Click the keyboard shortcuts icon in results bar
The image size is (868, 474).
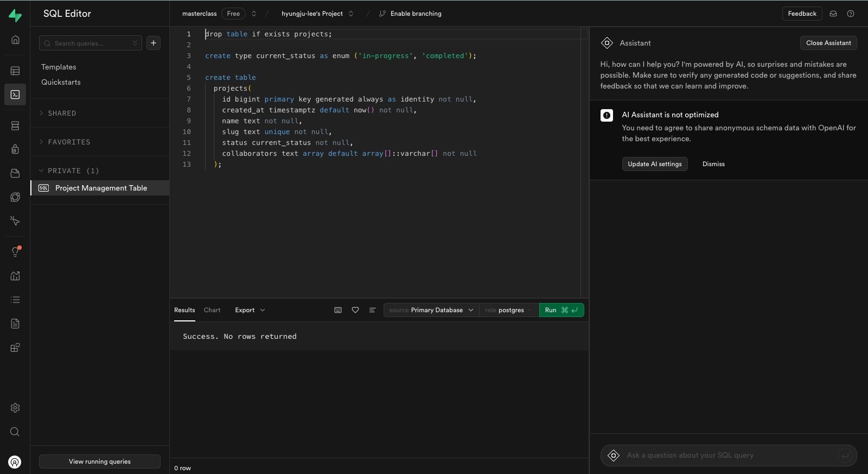[338, 310]
